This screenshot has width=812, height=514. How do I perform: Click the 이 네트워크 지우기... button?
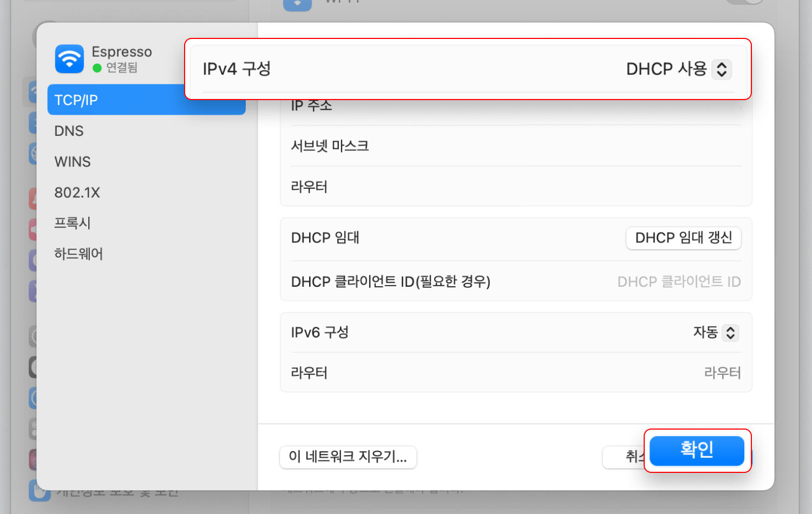(348, 457)
